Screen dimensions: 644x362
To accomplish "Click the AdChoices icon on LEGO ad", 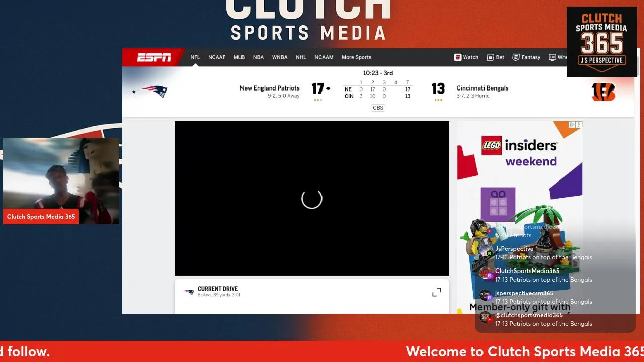I will click(572, 124).
